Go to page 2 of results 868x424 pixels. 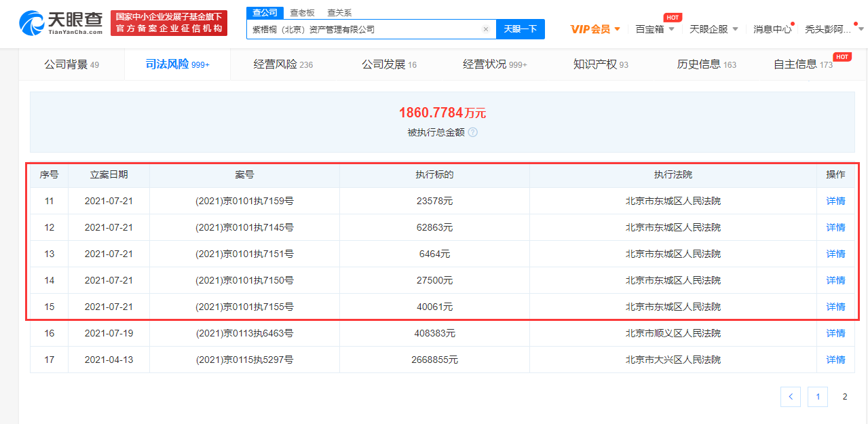844,397
